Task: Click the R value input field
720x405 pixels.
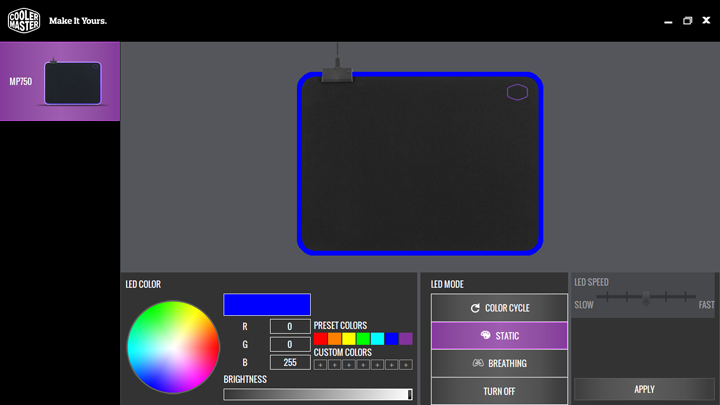Action: tap(290, 327)
